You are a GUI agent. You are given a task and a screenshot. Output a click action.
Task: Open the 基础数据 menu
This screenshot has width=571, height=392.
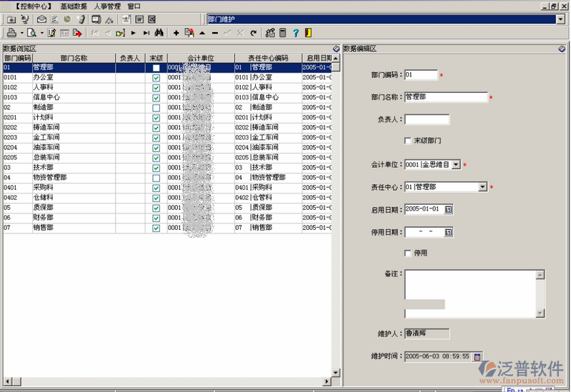click(x=74, y=6)
